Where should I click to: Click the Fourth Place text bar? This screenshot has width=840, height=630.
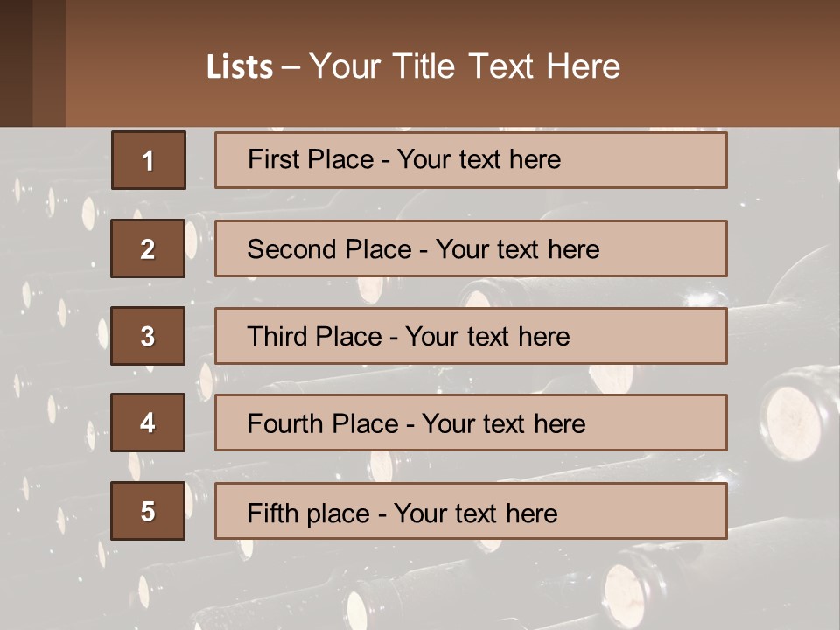(x=471, y=423)
